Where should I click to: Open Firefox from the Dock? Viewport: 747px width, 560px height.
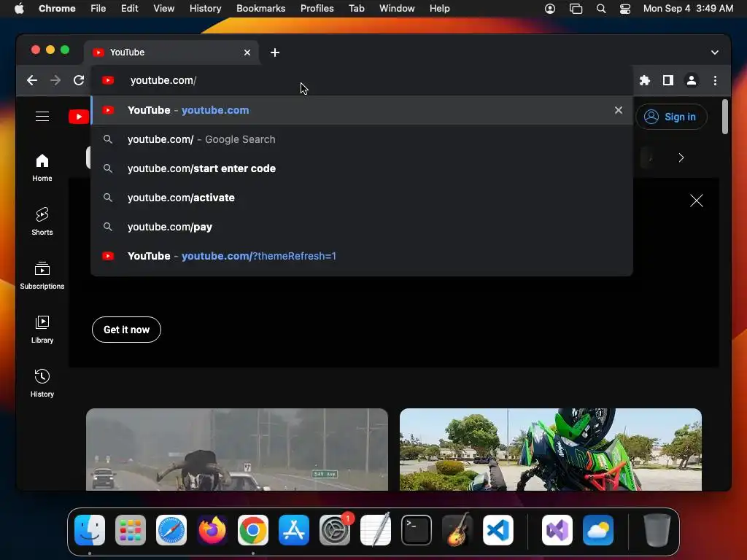[212, 530]
